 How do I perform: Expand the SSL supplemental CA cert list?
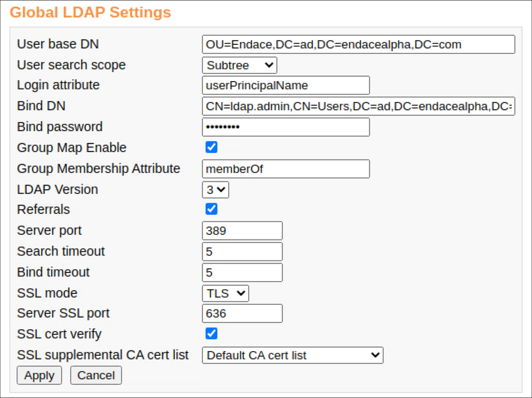tap(292, 355)
